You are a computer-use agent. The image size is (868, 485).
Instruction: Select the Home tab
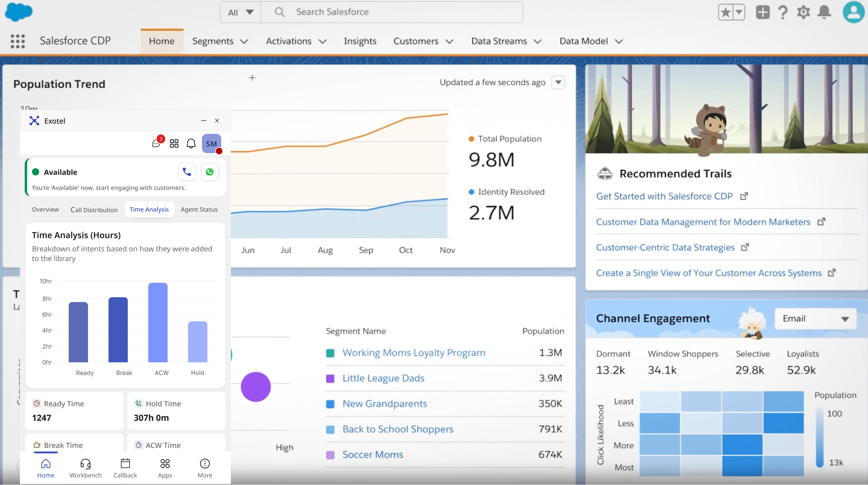pyautogui.click(x=162, y=41)
